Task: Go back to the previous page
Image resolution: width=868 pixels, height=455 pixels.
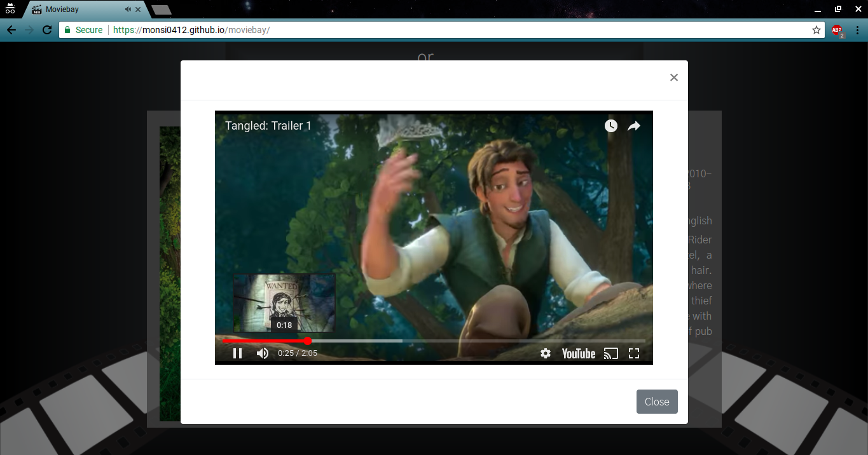Action: [11, 30]
